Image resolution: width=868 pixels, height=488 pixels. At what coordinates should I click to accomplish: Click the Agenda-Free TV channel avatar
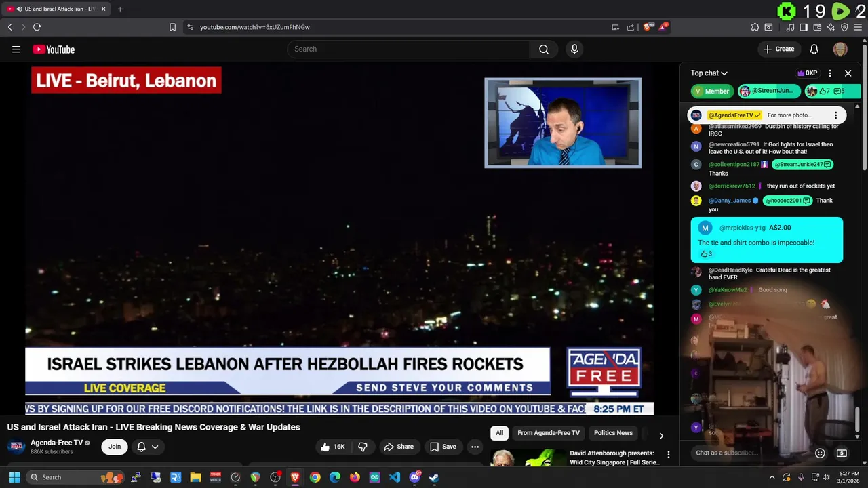[x=16, y=446]
